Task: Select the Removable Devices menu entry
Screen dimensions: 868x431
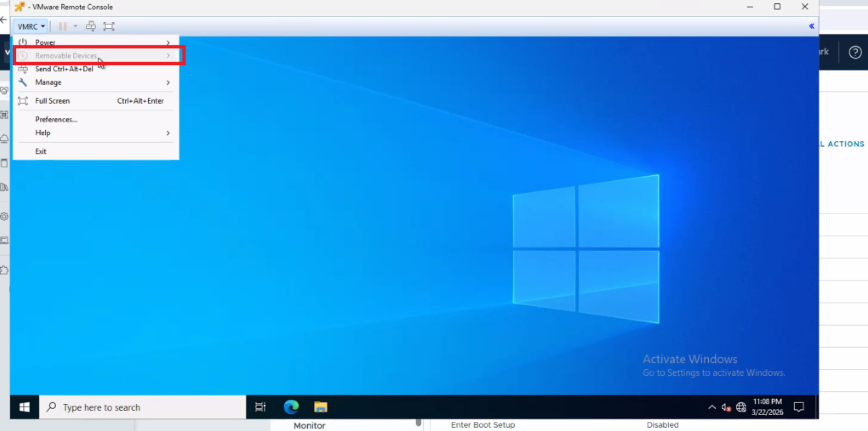Action: (95, 56)
